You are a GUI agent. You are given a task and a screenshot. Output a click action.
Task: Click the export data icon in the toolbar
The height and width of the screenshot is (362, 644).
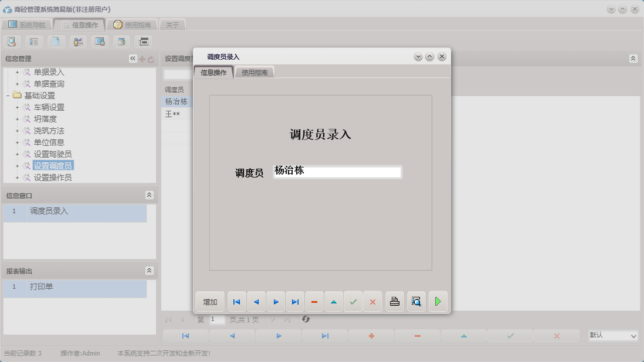pyautogui.click(x=121, y=41)
